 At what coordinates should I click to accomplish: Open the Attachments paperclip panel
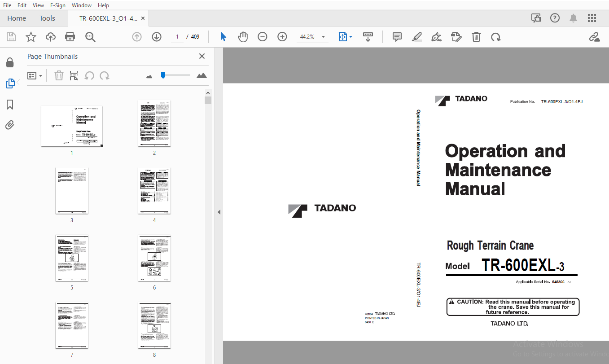click(x=10, y=125)
